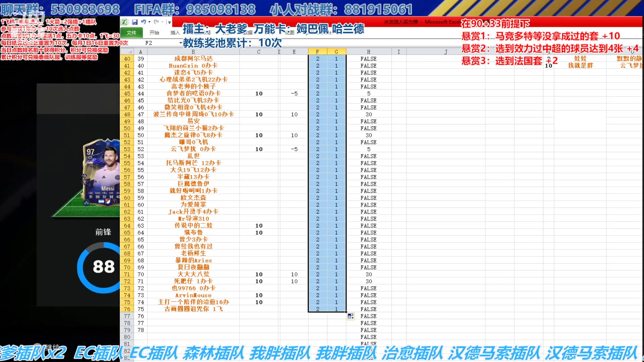Switch to the 插入 ribbon tab
The width and height of the screenshot is (644, 362).
tap(175, 33)
